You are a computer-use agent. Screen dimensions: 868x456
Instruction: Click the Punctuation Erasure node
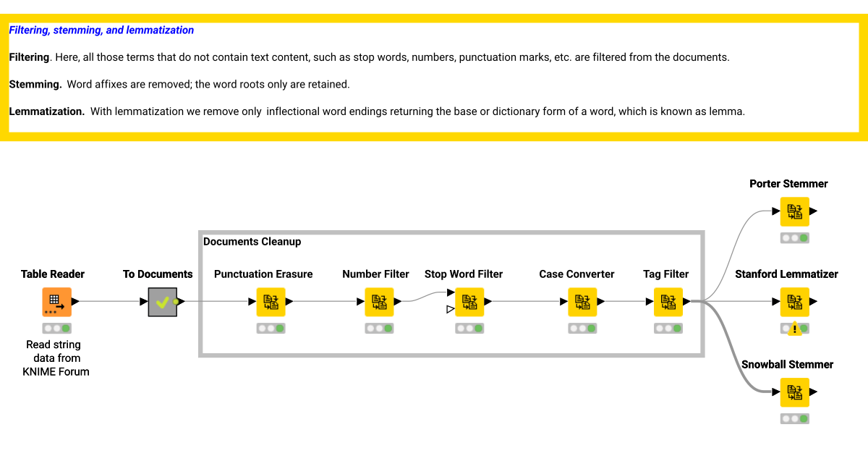[x=271, y=302]
